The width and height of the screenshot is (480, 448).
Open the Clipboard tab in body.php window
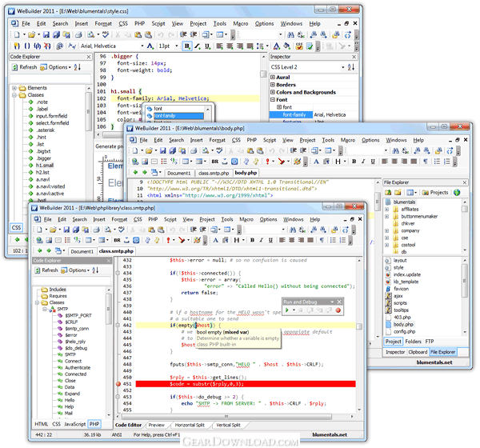418,352
